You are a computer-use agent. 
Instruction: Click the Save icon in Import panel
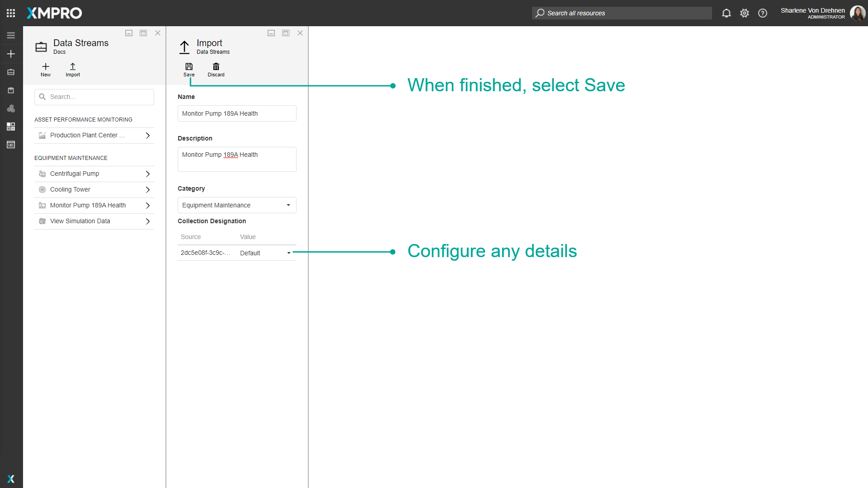click(x=189, y=67)
